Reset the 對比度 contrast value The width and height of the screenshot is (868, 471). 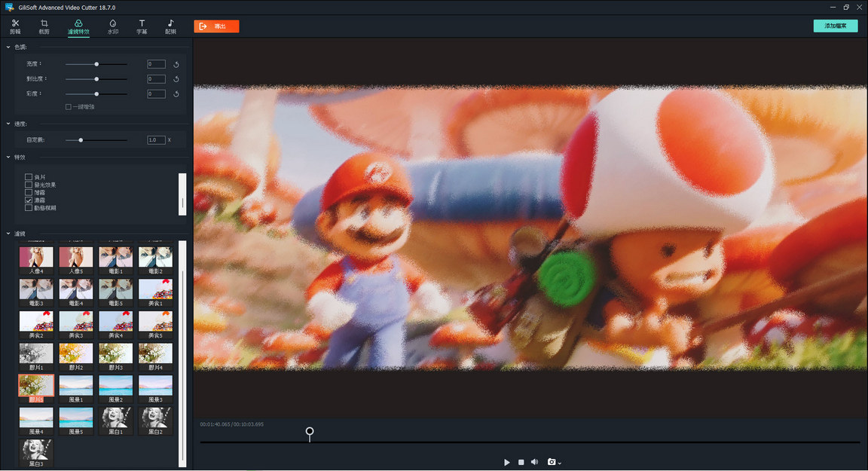pyautogui.click(x=176, y=79)
